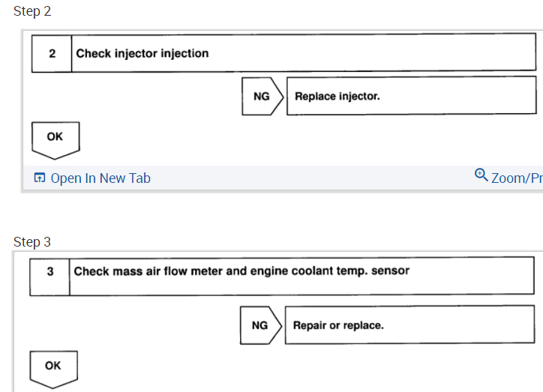The image size is (543, 392).
Task: Click the step number 3 box
Action: point(49,272)
